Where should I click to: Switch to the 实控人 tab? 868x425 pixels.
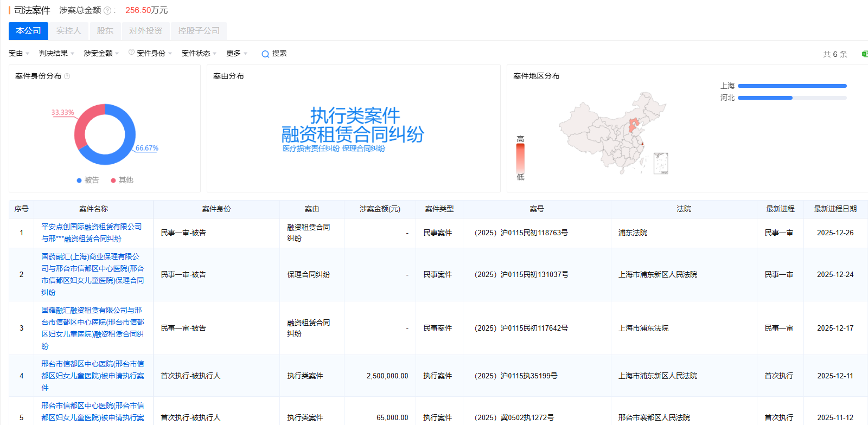[x=69, y=31]
